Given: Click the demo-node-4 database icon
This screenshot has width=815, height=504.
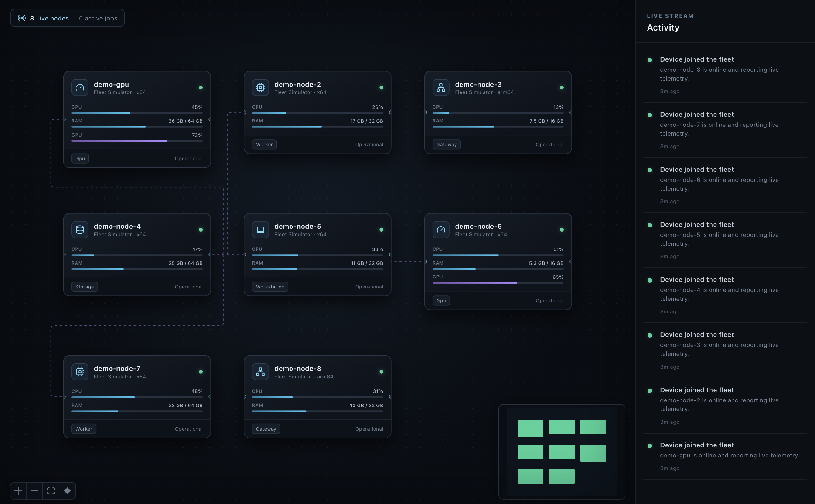Looking at the screenshot, I should 80,230.
